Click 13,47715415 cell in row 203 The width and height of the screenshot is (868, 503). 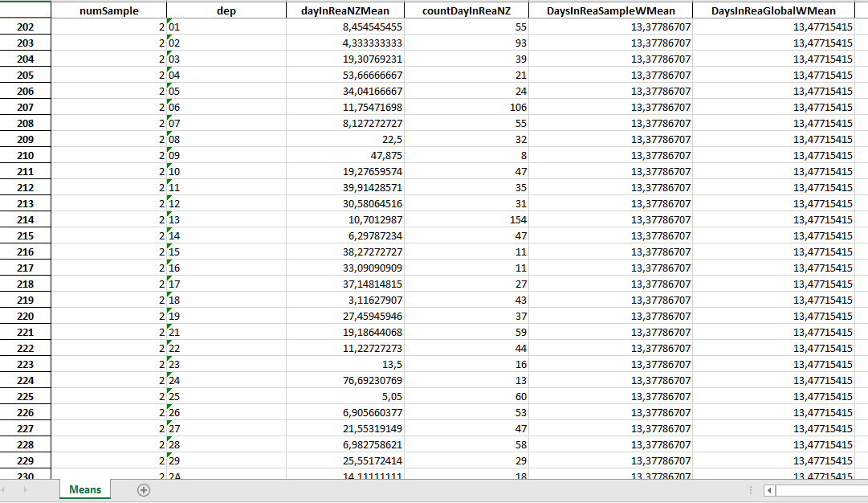pyautogui.click(x=773, y=43)
